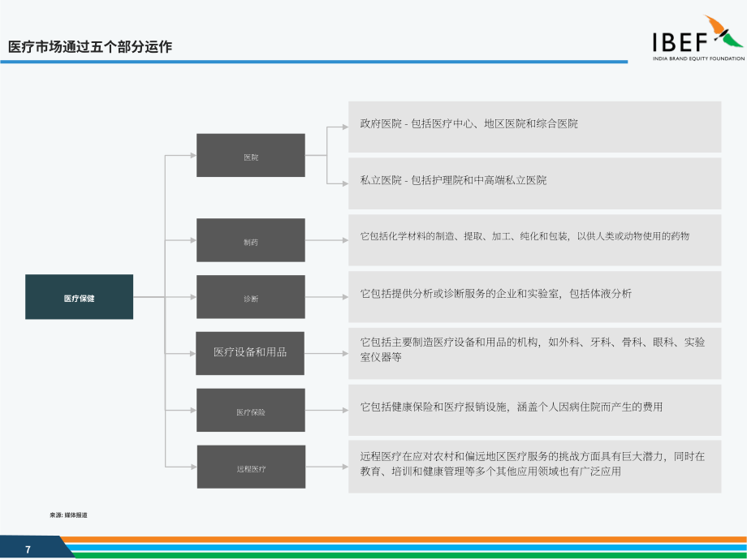
Task: Select the description of 远程医疗 potential
Action: click(532, 463)
